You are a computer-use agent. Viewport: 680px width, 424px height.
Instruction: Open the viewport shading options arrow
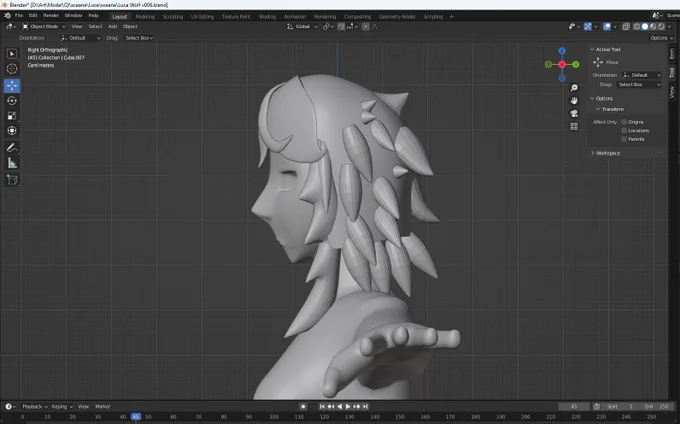tap(670, 26)
